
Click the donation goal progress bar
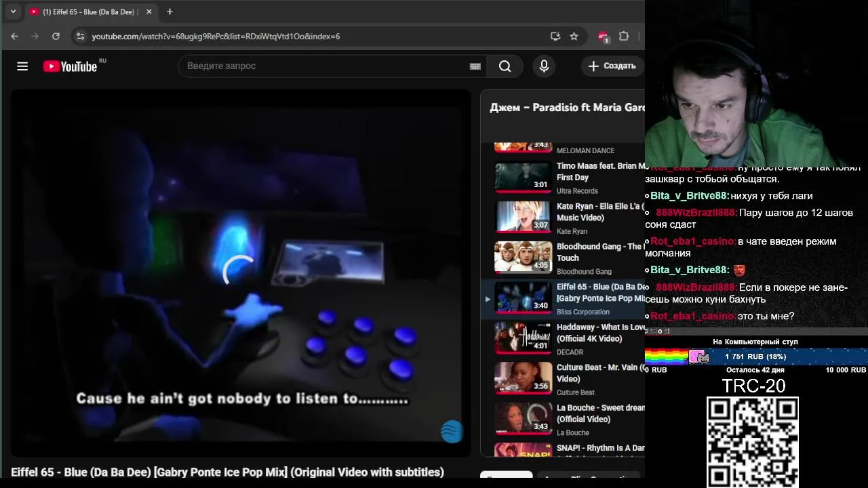coord(756,357)
